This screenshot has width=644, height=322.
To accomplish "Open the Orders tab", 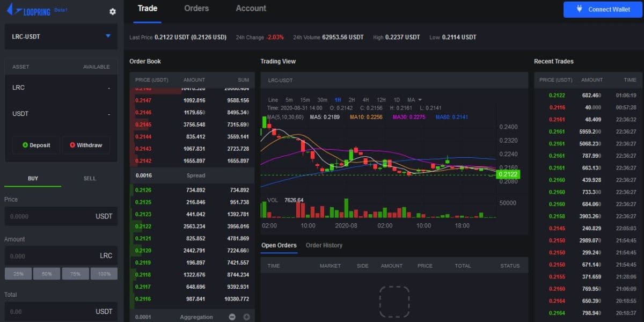I will [196, 9].
